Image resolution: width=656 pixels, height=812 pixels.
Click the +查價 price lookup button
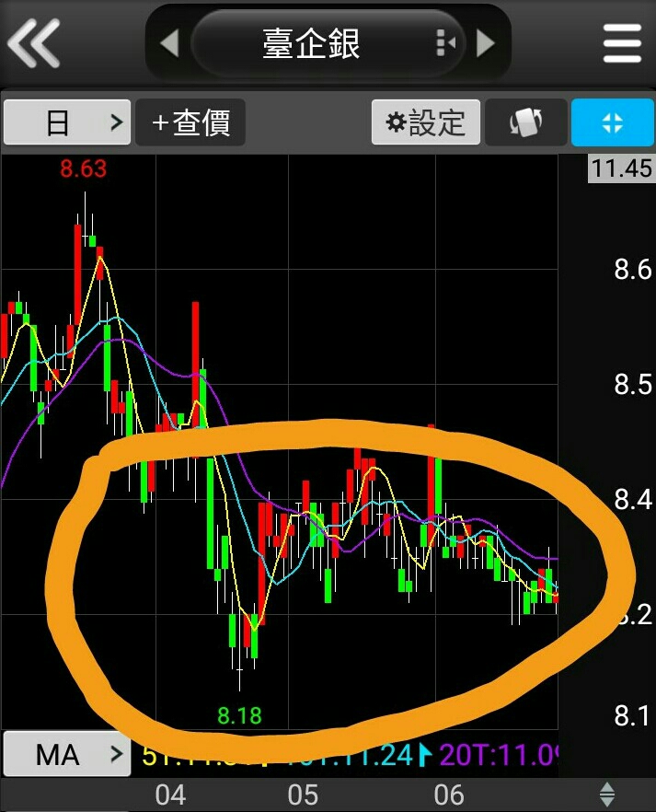190,122
